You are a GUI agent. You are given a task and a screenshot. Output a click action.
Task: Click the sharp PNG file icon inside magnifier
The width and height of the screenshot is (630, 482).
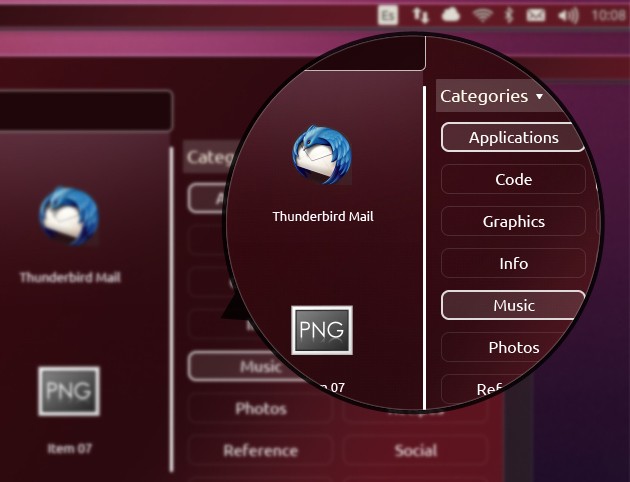pos(322,330)
